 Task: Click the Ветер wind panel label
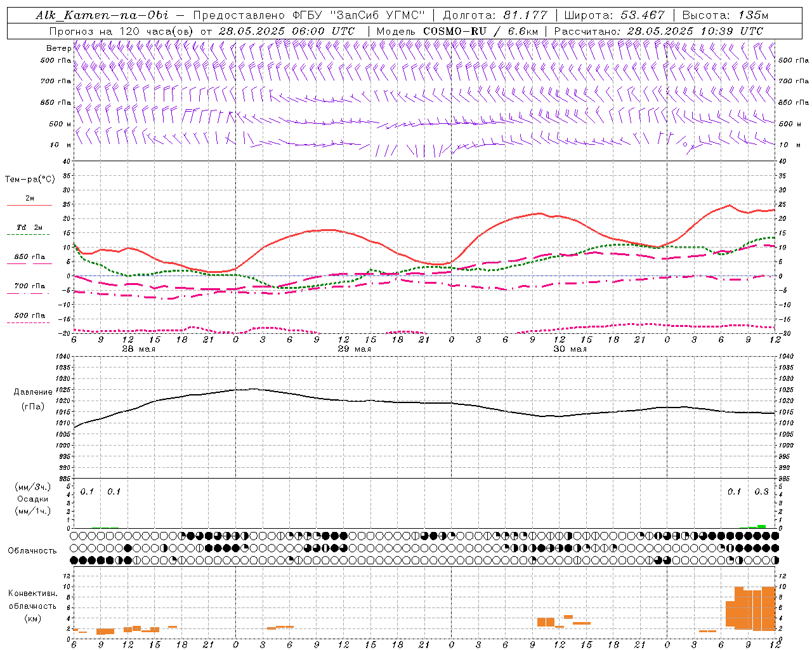click(x=58, y=48)
